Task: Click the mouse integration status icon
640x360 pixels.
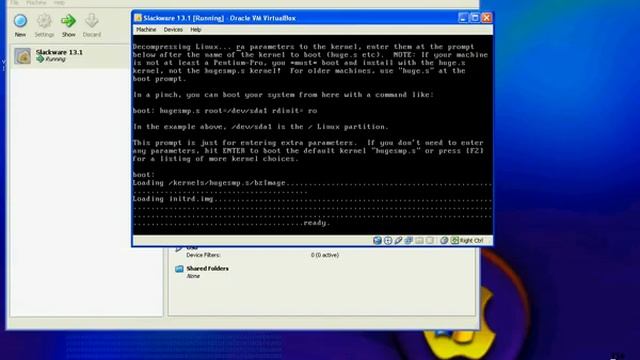Action: tap(444, 240)
